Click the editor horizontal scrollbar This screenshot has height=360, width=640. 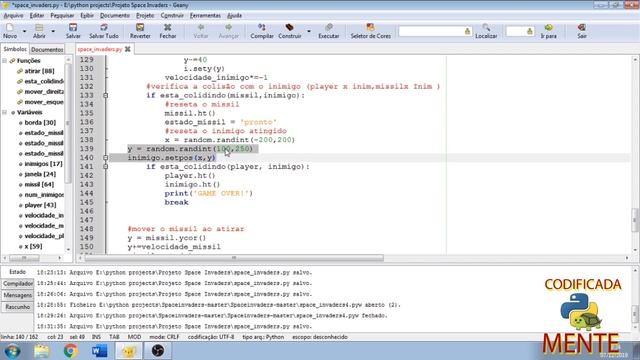coord(234,258)
